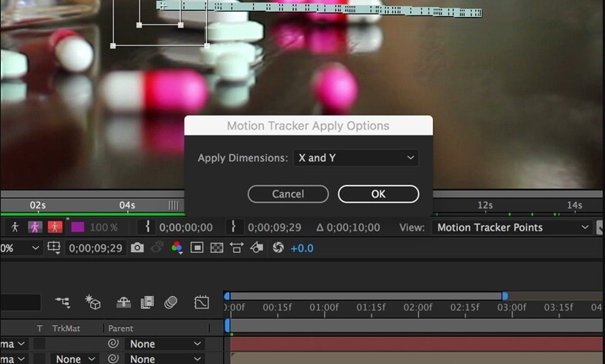605x364 pixels.
Task: Toggle the transparency grid
Action: tap(217, 248)
